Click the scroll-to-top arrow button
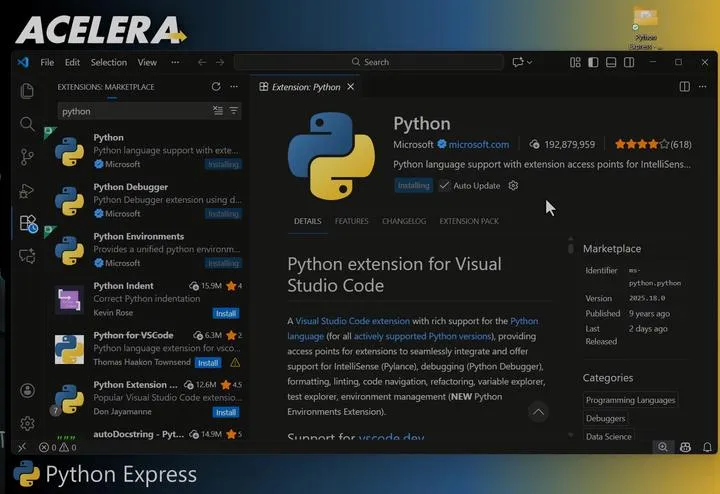This screenshot has height=494, width=720. 538,412
